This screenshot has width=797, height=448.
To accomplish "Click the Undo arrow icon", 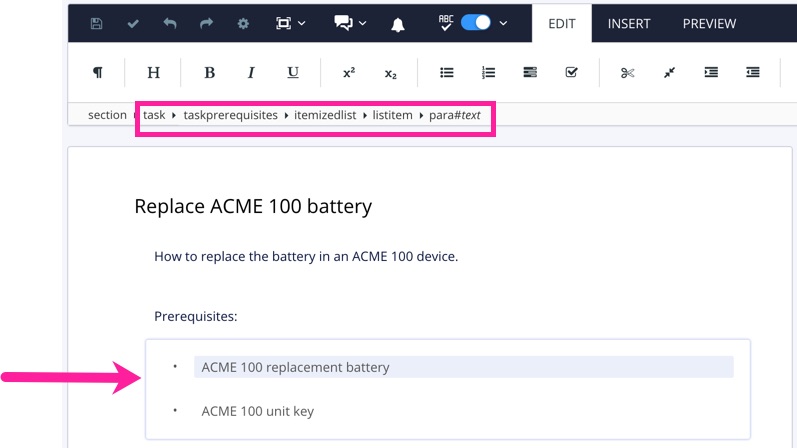I will click(x=170, y=23).
